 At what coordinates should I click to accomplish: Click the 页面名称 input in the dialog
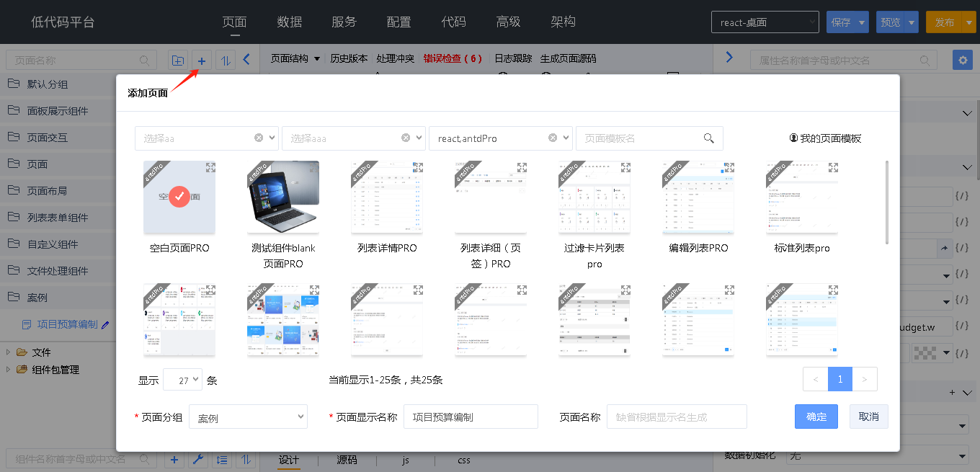(x=677, y=417)
